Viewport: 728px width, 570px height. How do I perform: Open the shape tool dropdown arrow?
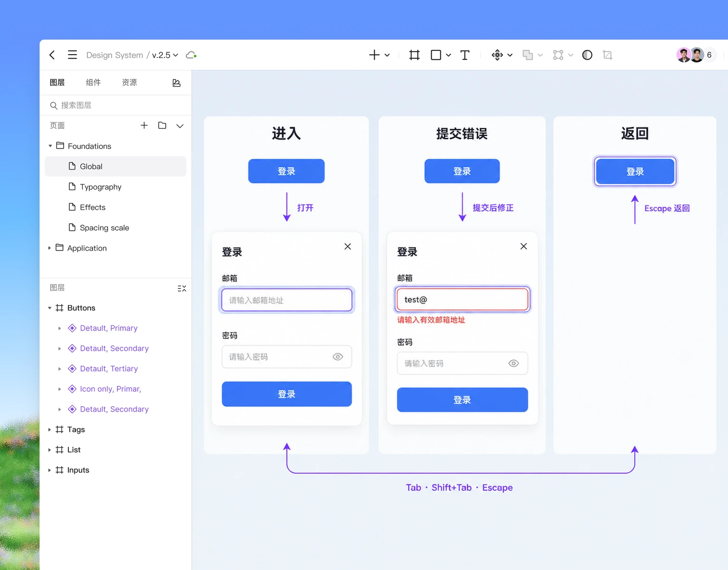click(448, 55)
